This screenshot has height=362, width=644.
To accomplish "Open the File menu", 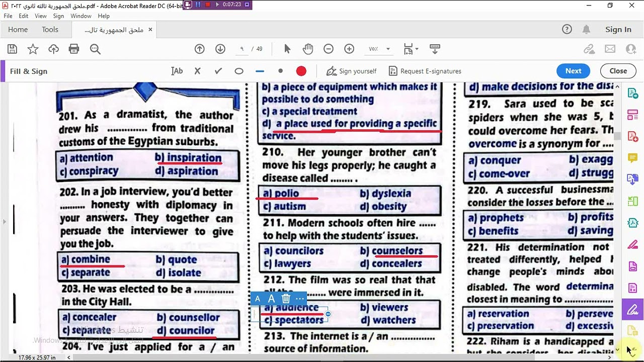I will [x=8, y=16].
